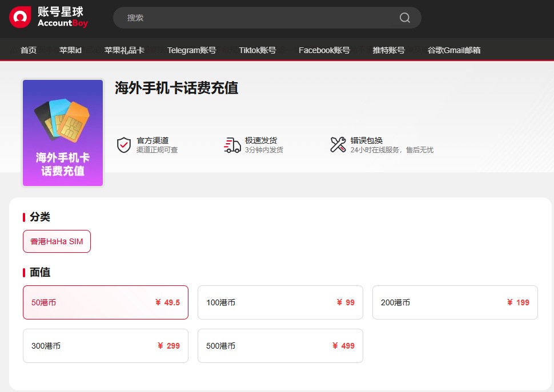Click the red marker before 分类 heading

coord(24,217)
